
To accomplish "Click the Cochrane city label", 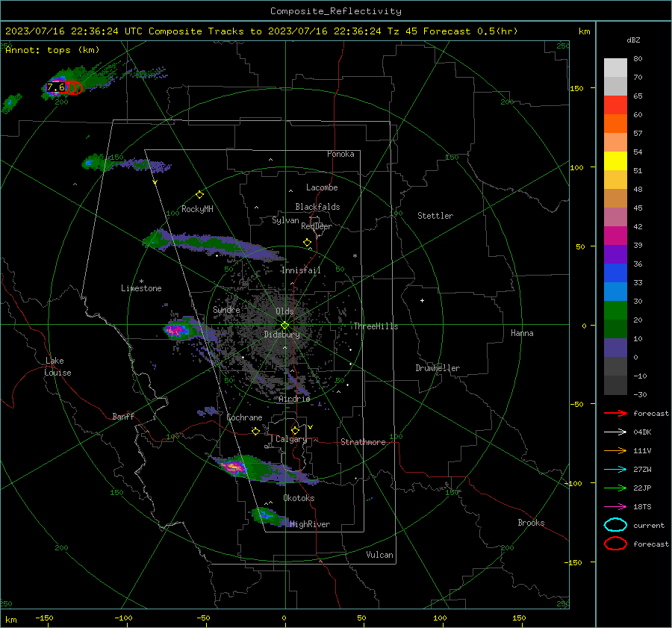I will point(244,417).
